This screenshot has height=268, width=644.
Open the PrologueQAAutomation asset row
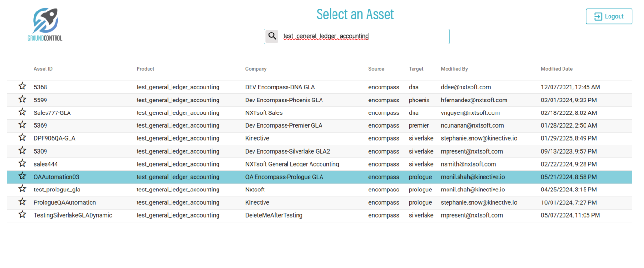pos(65,202)
